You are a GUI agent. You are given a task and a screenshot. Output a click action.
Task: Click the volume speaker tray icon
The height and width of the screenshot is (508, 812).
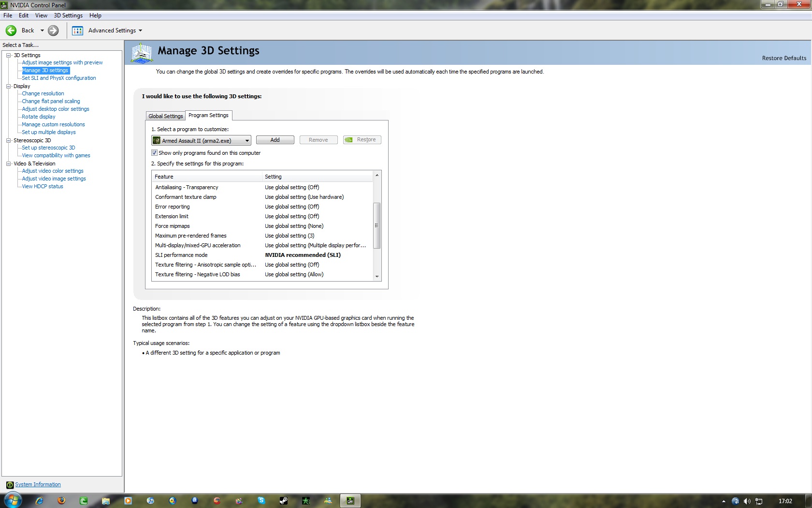click(x=747, y=501)
